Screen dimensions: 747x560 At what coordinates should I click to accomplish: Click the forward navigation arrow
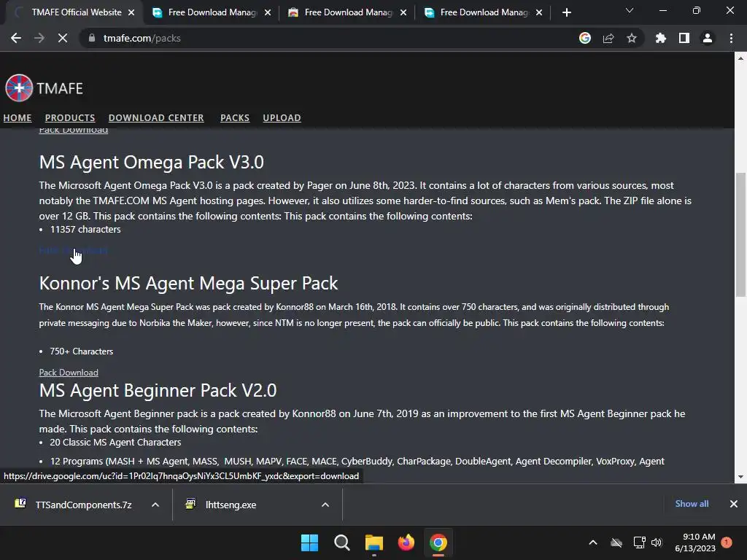39,38
